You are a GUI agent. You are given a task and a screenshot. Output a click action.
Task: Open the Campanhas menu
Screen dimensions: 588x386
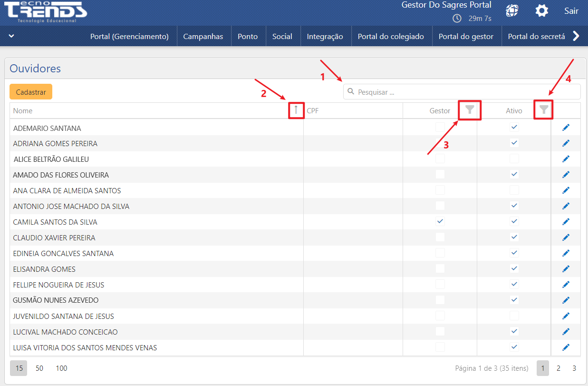click(x=203, y=36)
